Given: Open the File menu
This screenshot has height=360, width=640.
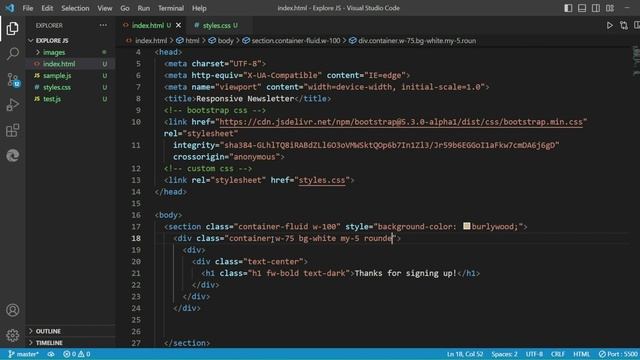Looking at the screenshot, I should click(28, 8).
